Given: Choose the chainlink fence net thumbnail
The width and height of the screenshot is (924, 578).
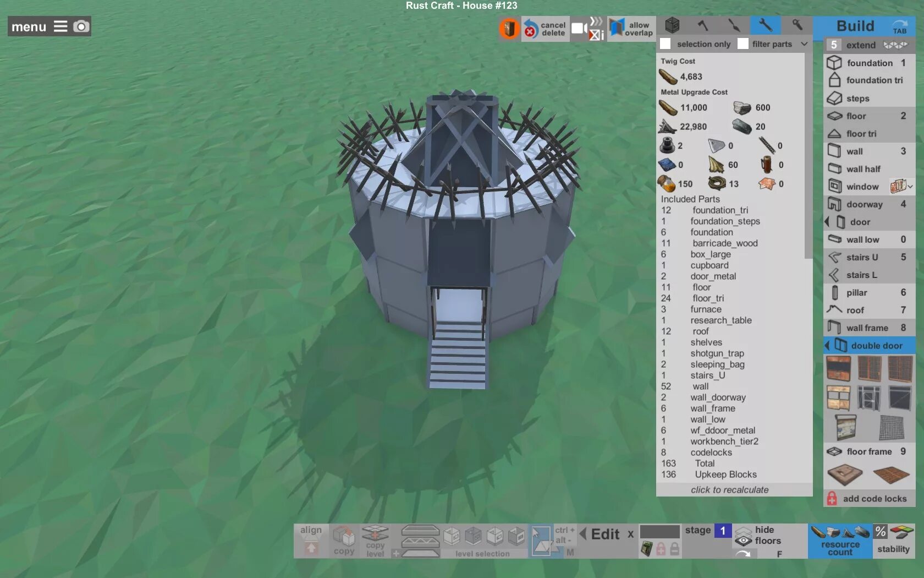Looking at the screenshot, I should pyautogui.click(x=891, y=428).
